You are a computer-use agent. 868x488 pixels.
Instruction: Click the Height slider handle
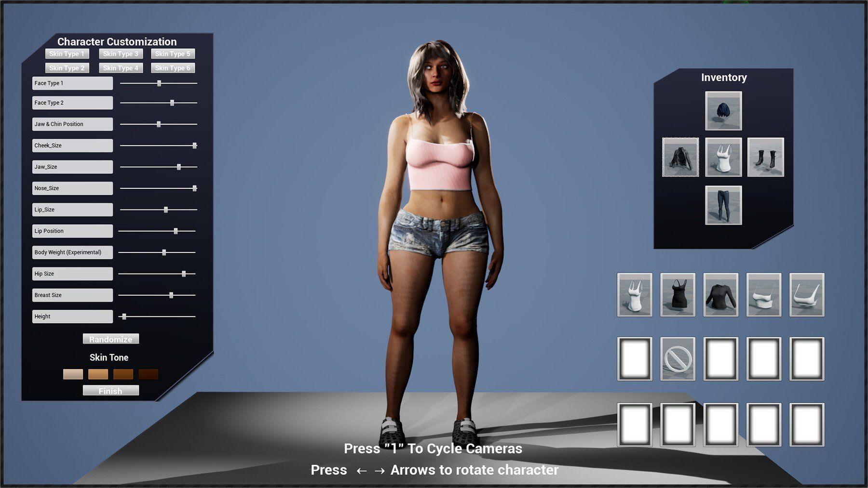(124, 317)
